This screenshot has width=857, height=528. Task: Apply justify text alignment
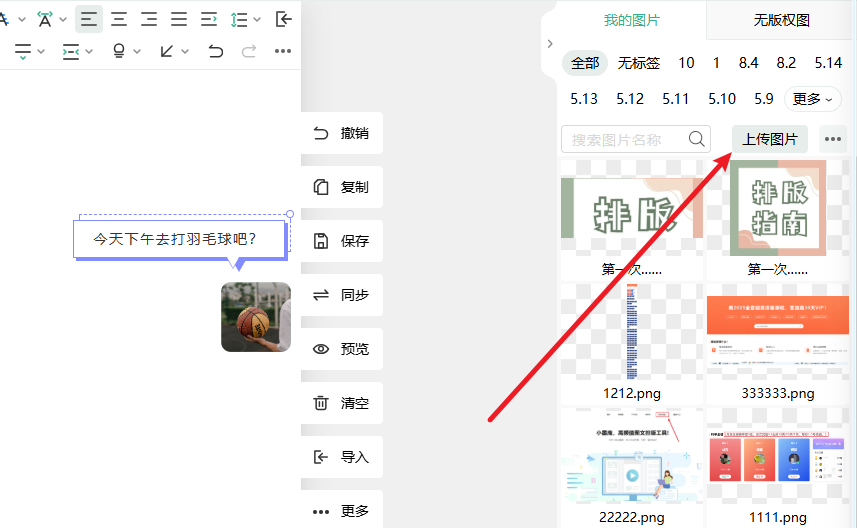click(x=179, y=19)
